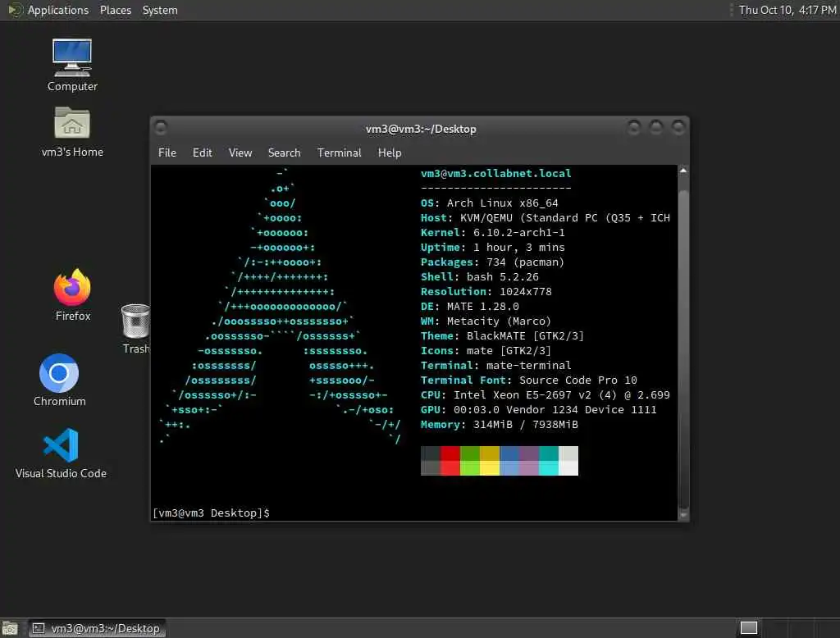Open the Terminal menu in menu bar
Viewport: 840px width, 638px height.
(x=339, y=153)
